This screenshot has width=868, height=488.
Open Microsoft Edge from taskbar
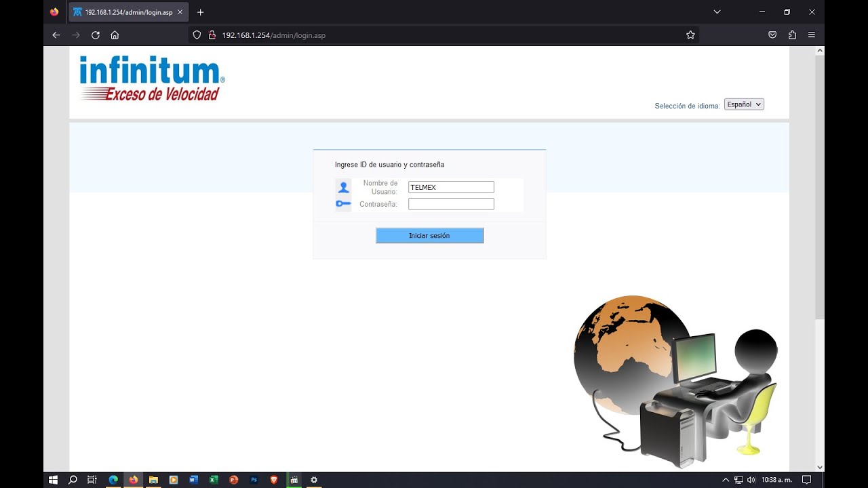113,480
